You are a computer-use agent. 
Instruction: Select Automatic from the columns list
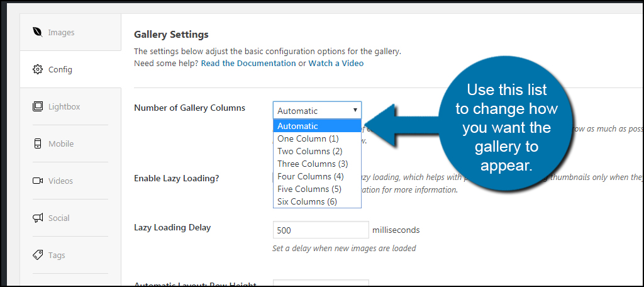click(x=317, y=126)
